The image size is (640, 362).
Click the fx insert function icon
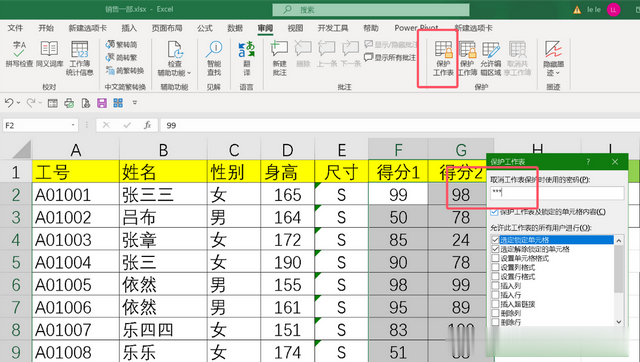click(x=147, y=125)
